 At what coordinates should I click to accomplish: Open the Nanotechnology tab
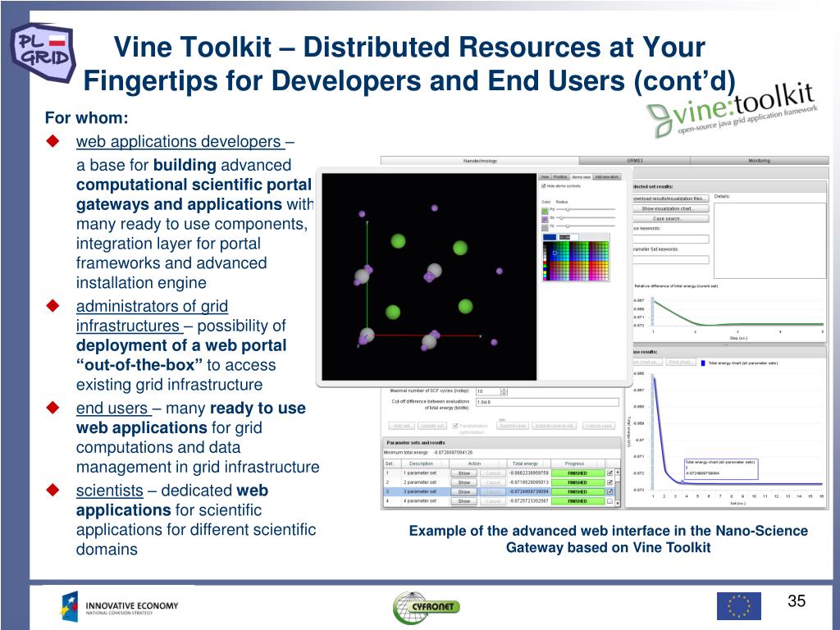pyautogui.click(x=480, y=161)
